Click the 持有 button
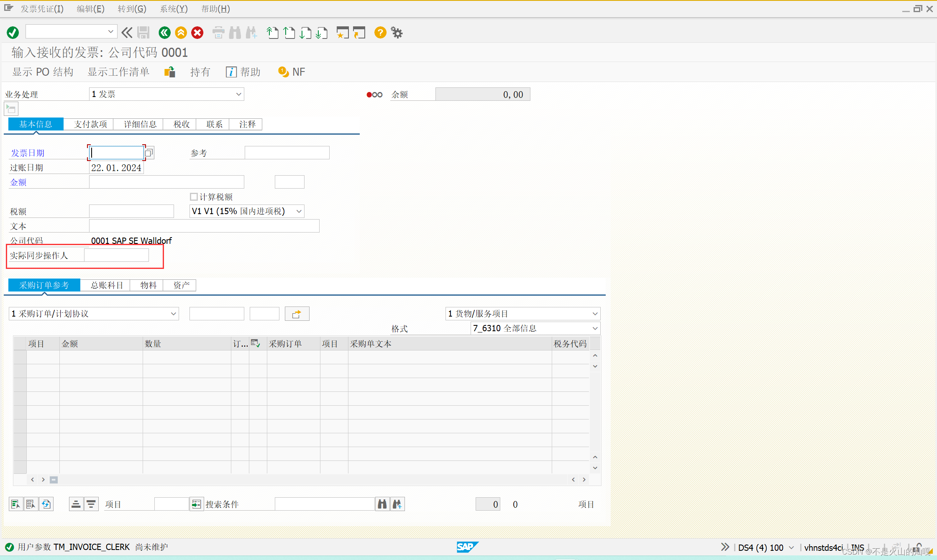 [x=200, y=72]
